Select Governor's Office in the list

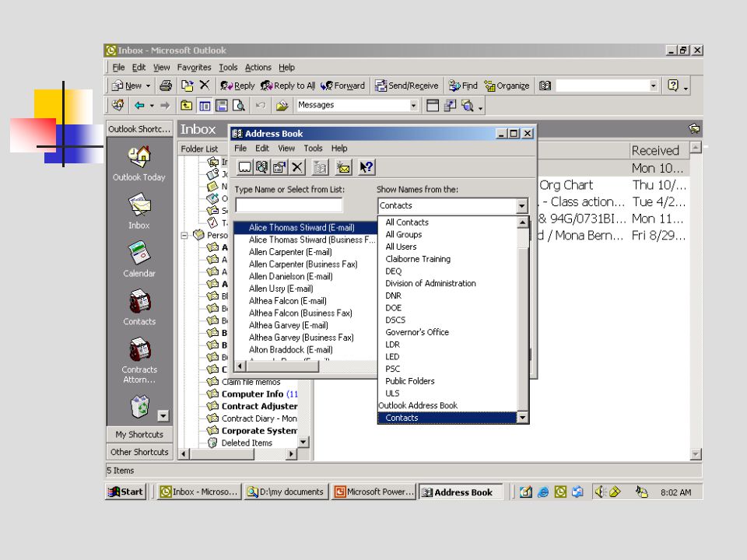(417, 332)
